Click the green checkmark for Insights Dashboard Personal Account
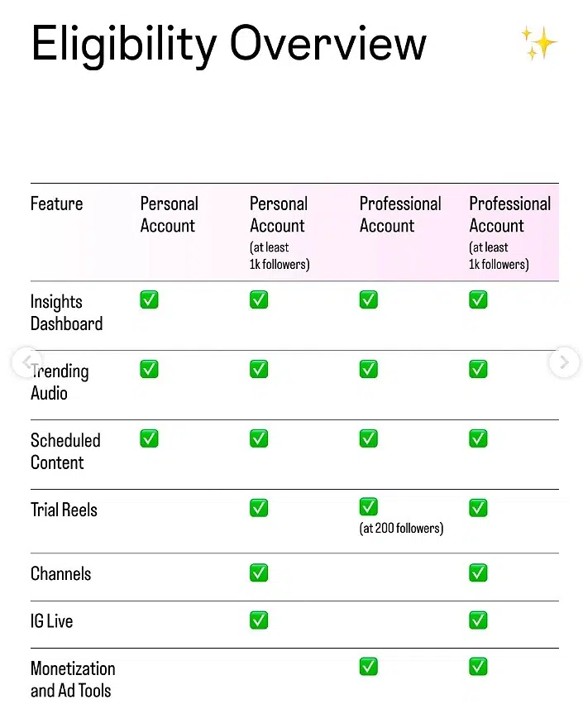This screenshot has height=728, width=583. [x=149, y=299]
